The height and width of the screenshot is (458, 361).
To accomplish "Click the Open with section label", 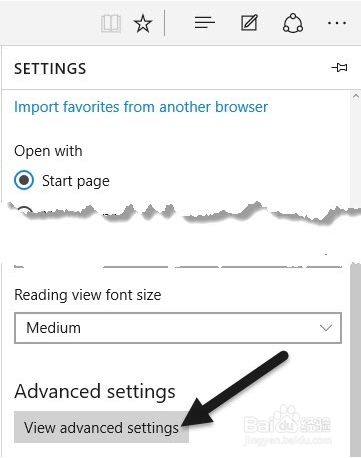I will [x=48, y=151].
